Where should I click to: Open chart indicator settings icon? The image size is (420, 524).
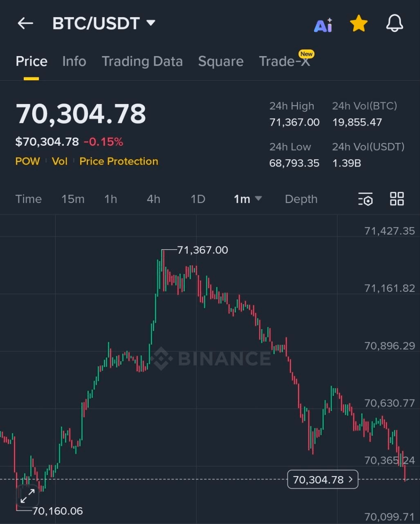click(x=365, y=199)
